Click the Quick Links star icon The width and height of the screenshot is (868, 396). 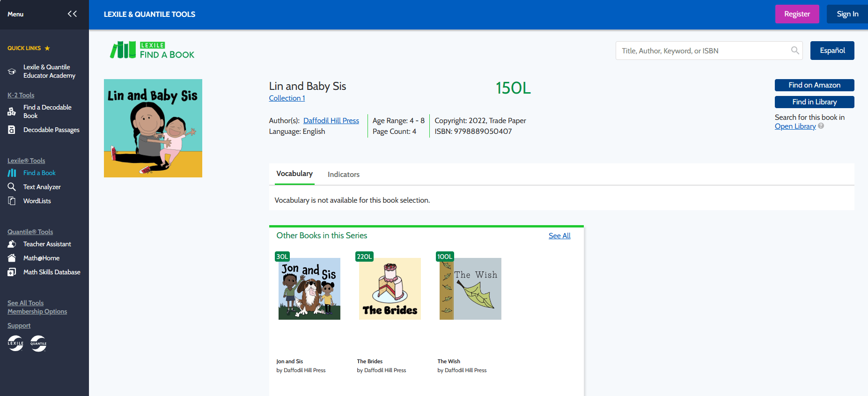click(47, 48)
